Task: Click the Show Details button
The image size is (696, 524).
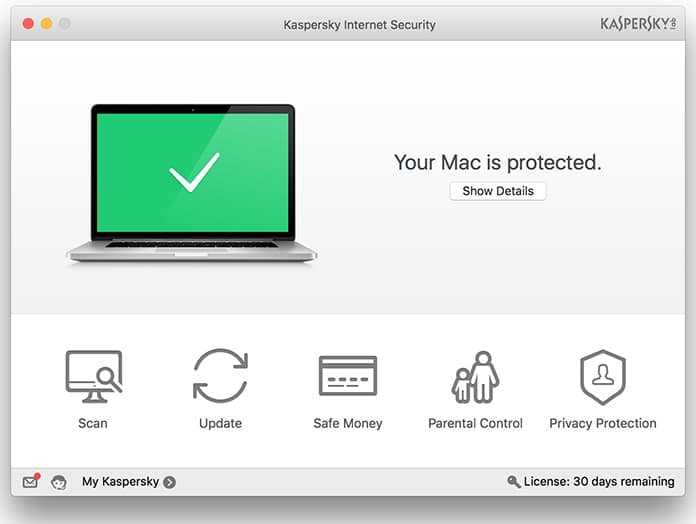Action: [498, 191]
